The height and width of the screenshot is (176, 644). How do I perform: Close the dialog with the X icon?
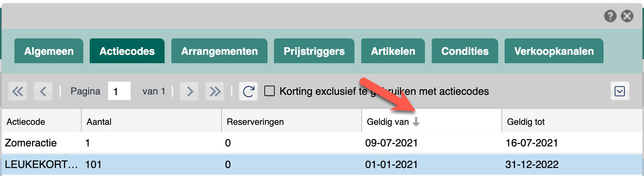coord(627,16)
